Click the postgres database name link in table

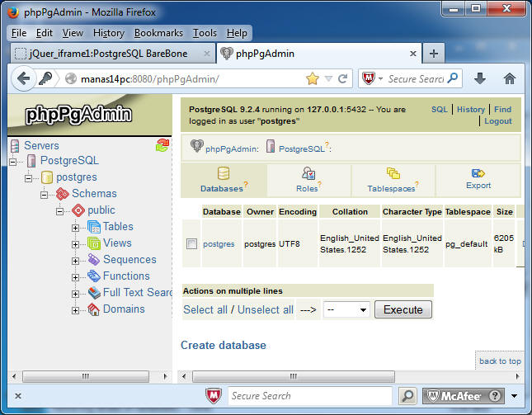point(219,244)
